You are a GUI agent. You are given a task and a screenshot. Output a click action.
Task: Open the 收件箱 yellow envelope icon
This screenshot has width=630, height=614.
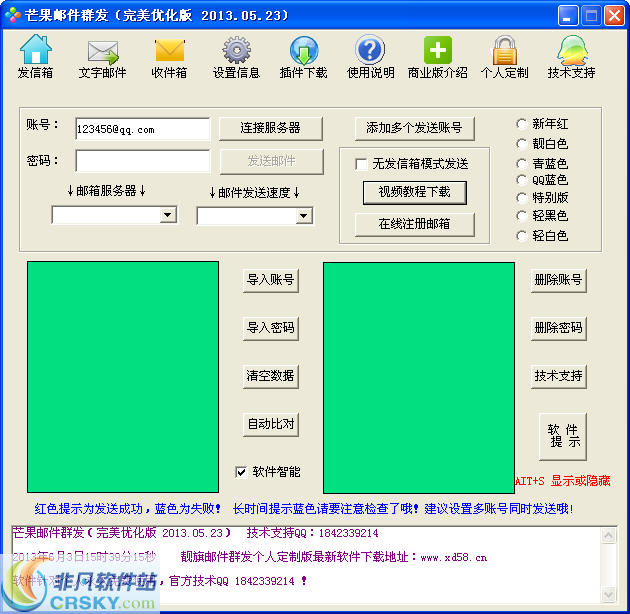click(x=170, y=51)
